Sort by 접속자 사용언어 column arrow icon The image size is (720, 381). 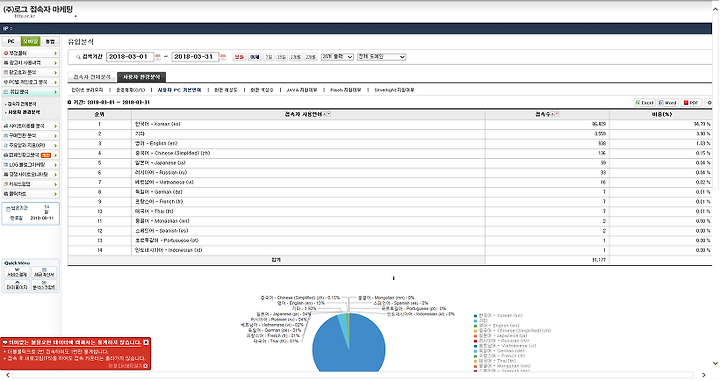tap(326, 114)
